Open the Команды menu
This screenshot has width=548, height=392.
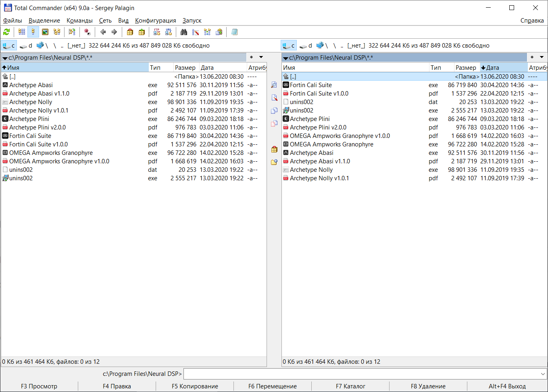point(79,20)
